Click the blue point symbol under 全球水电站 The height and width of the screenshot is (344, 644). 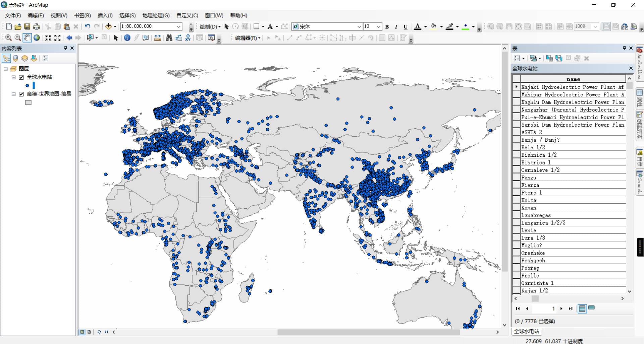pos(27,86)
